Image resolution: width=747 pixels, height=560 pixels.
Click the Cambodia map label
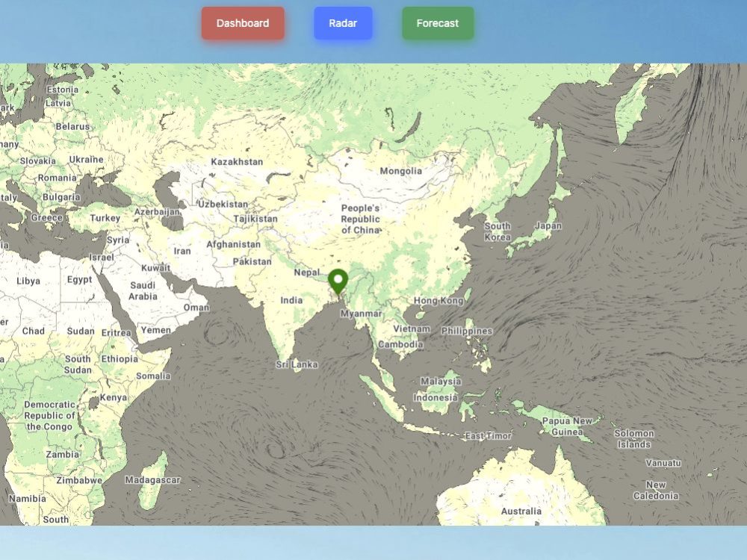click(x=400, y=344)
